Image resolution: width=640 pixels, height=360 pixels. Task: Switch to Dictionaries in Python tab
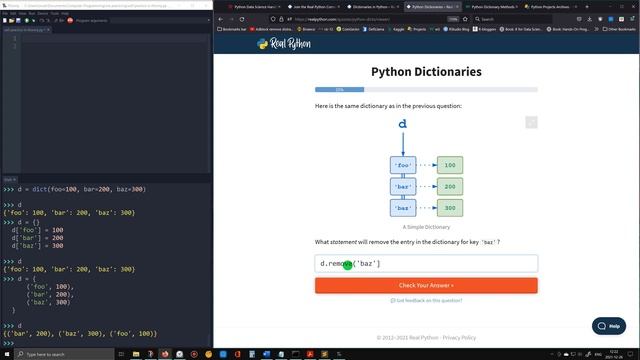click(372, 7)
